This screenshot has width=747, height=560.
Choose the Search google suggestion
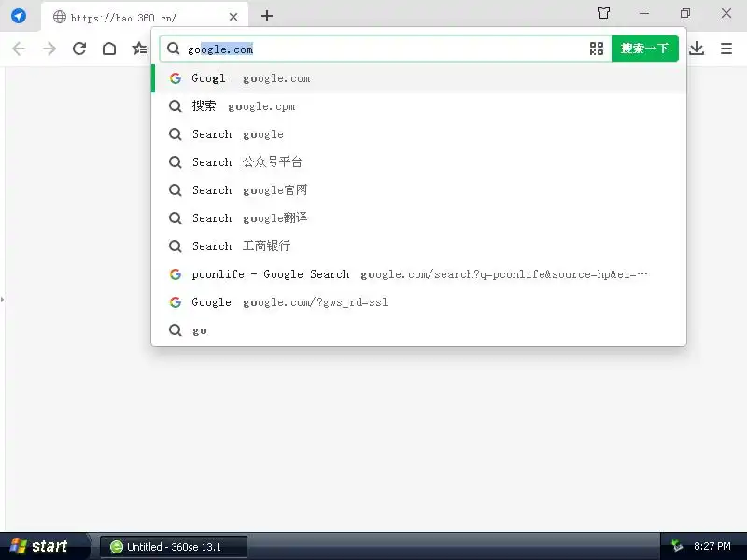pos(418,134)
